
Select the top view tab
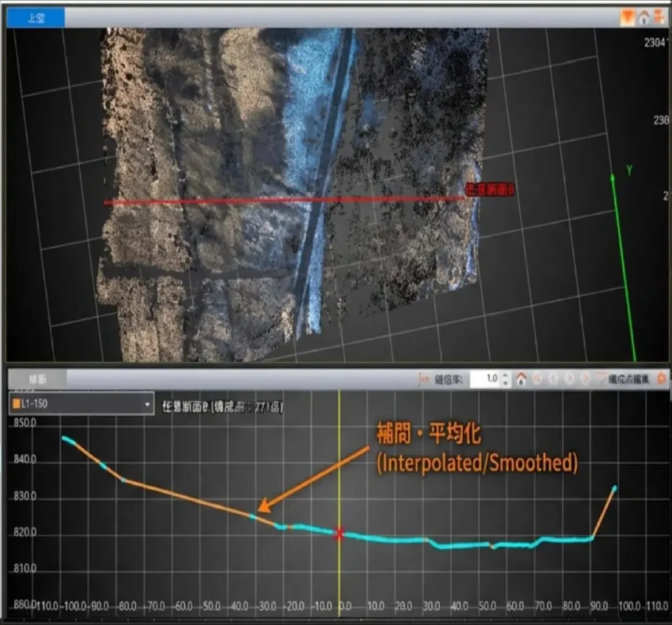click(35, 18)
